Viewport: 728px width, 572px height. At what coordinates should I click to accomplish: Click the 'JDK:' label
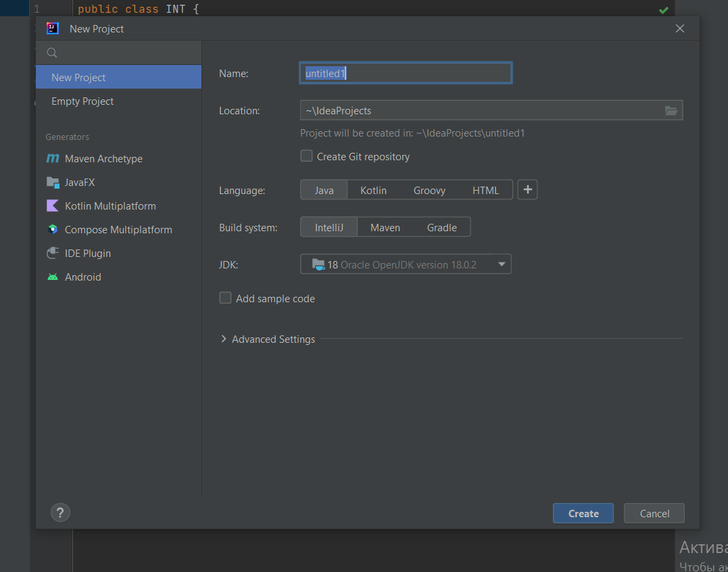click(x=228, y=264)
